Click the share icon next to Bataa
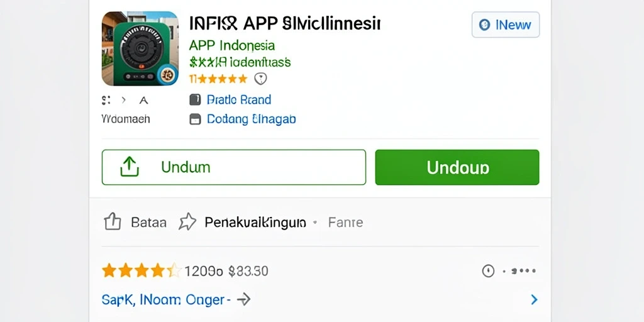644x322 pixels. [113, 222]
